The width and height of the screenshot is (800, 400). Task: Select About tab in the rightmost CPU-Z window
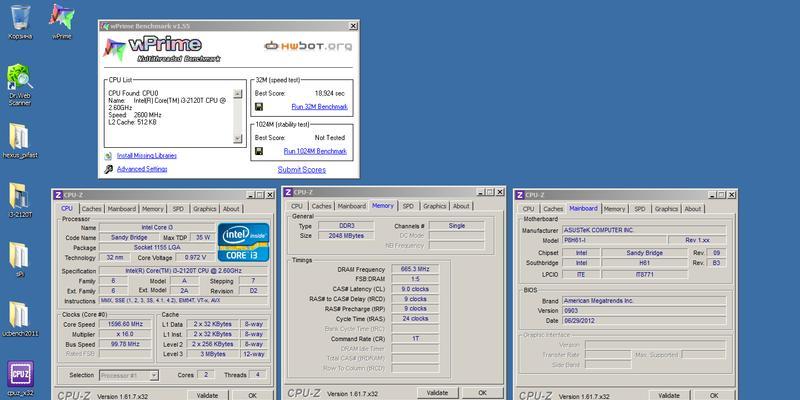692,209
